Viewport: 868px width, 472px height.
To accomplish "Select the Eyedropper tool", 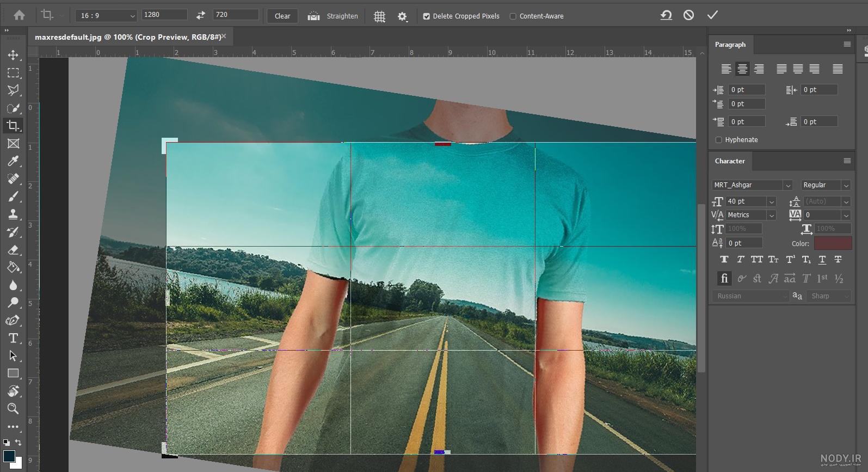I will pyautogui.click(x=13, y=161).
